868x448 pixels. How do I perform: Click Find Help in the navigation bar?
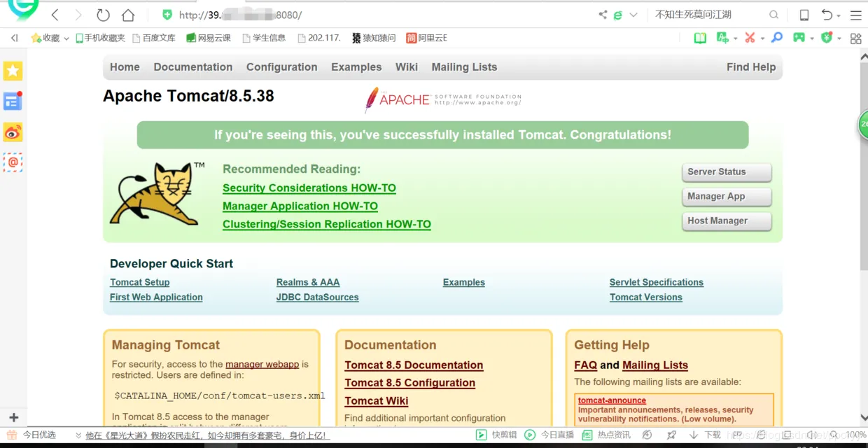(751, 67)
